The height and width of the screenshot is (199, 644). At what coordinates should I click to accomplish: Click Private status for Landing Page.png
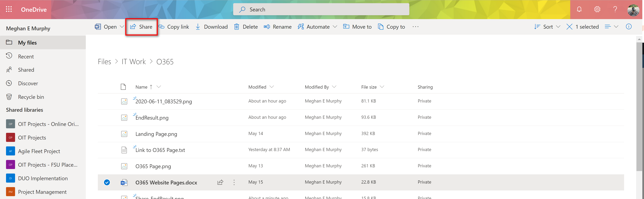point(424,133)
